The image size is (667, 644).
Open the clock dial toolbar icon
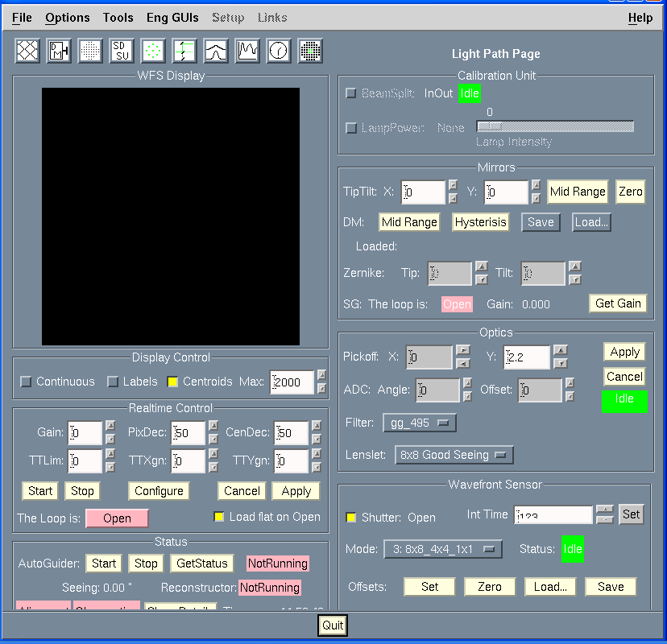coord(279,51)
